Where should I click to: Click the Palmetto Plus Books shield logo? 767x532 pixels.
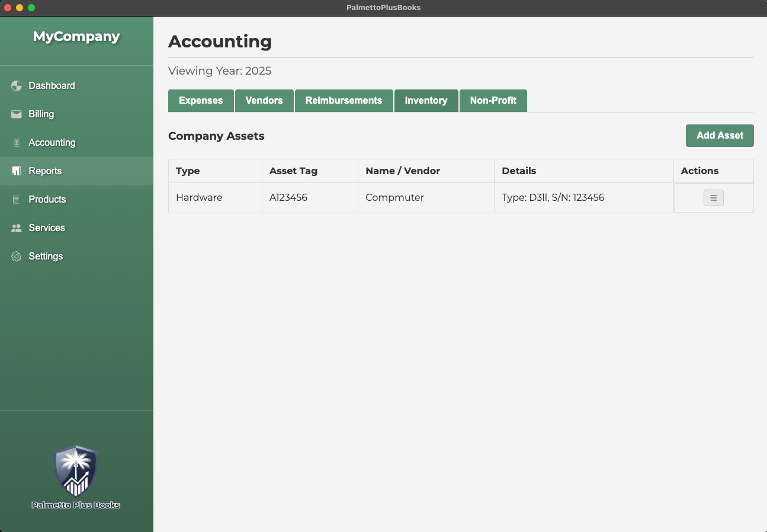point(76,472)
